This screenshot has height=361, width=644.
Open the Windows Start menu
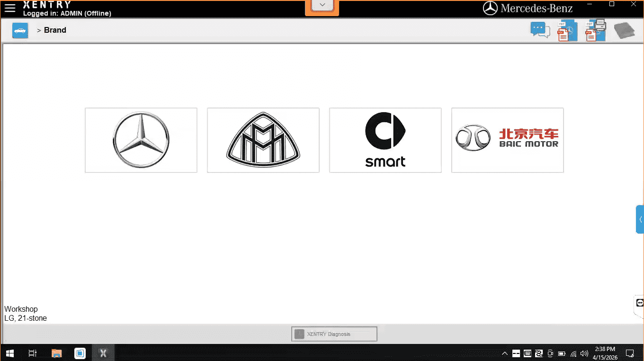click(x=10, y=353)
